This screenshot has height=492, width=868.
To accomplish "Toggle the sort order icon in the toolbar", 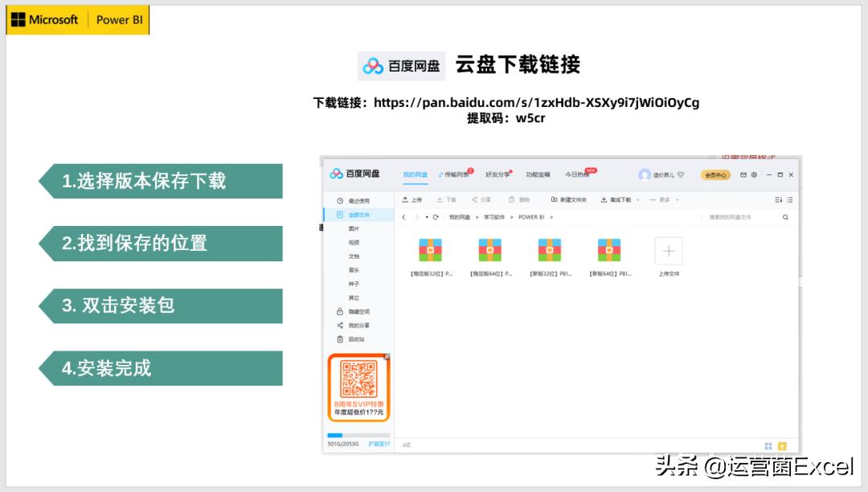I will [x=777, y=200].
